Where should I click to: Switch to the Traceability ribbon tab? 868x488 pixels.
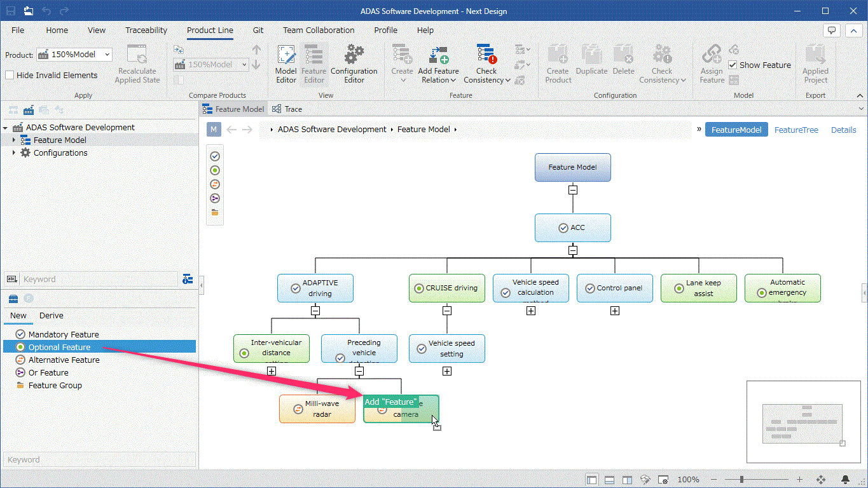[146, 30]
